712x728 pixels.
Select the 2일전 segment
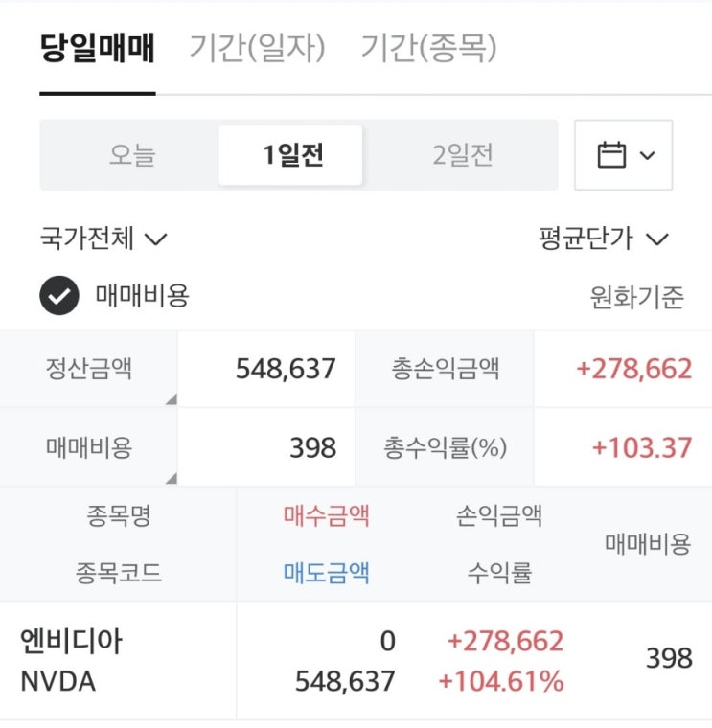(462, 155)
